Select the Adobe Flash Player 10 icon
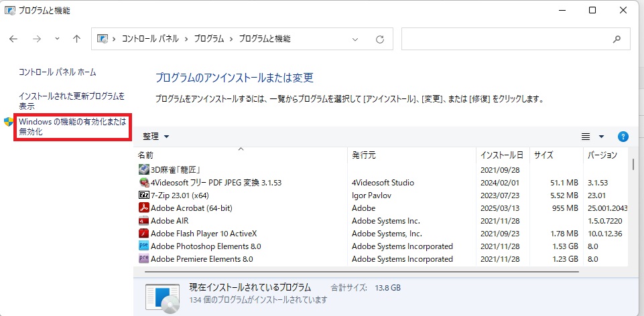The height and width of the screenshot is (316, 644). click(144, 234)
